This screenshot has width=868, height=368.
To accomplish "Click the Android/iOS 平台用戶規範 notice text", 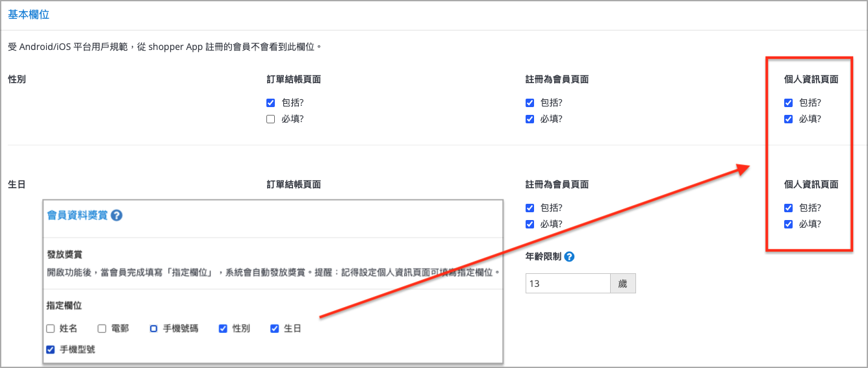I will [165, 47].
